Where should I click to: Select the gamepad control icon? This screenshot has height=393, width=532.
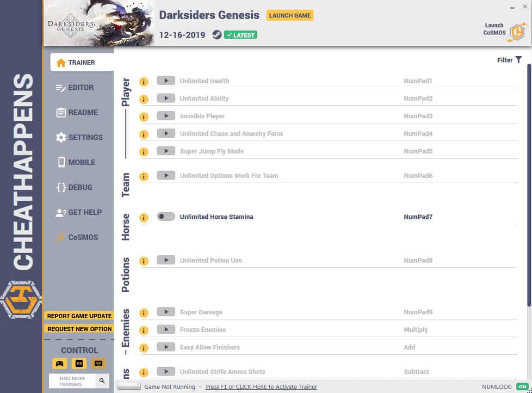click(x=60, y=363)
